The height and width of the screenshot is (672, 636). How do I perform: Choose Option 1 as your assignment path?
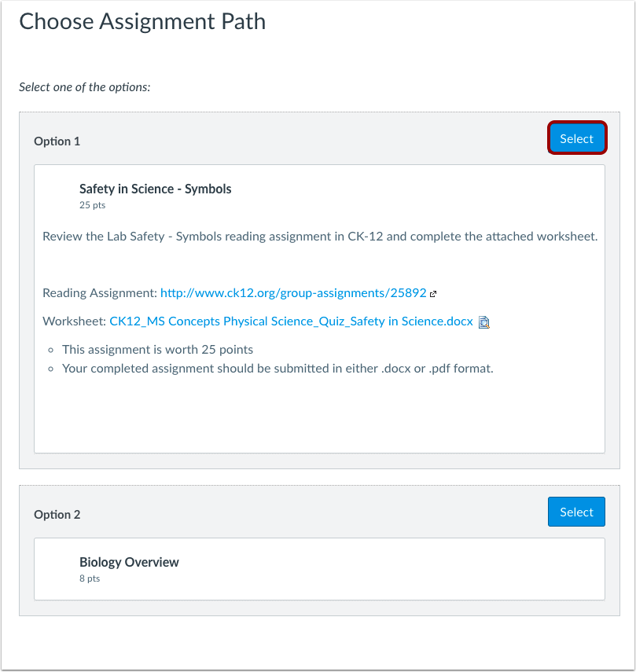point(577,138)
